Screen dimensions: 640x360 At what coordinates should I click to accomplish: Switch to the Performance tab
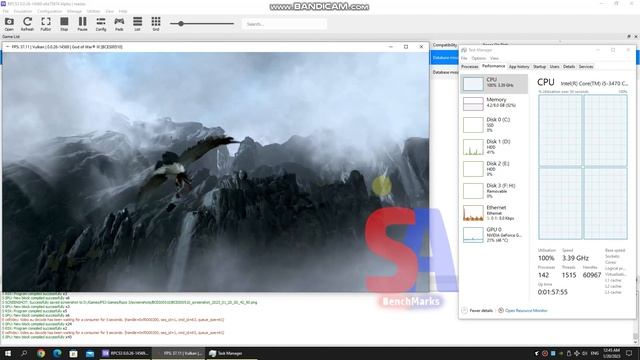(493, 66)
